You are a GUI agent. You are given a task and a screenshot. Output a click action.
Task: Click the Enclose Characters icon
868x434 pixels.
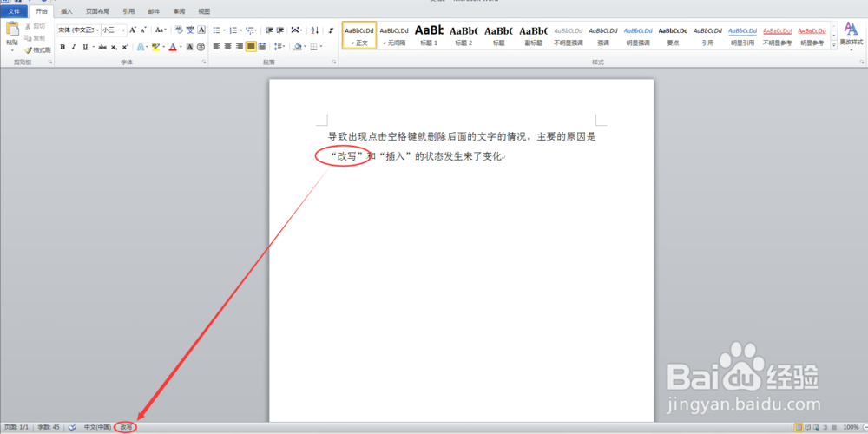point(201,47)
